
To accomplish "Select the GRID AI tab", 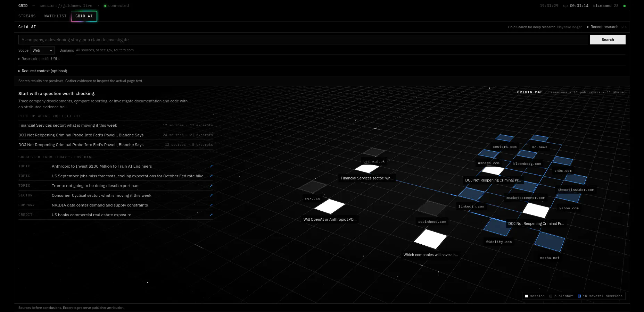I will pyautogui.click(x=84, y=16).
